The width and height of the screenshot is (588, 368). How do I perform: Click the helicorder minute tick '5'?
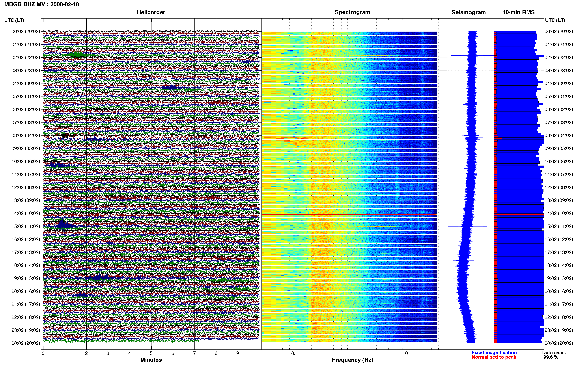click(151, 353)
